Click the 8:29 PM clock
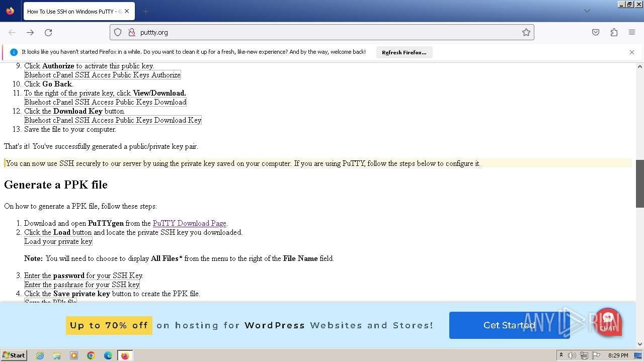Screen dimensions: 644x362 tap(618, 355)
